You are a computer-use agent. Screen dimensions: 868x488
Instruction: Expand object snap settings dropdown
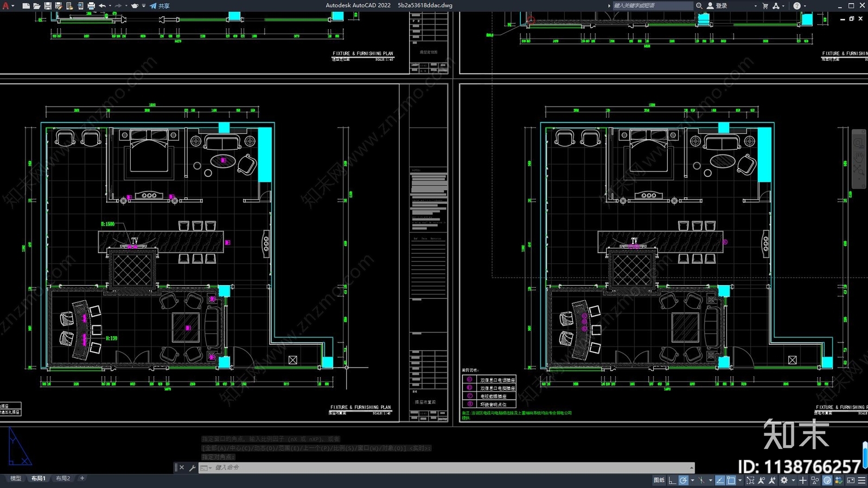click(740, 480)
